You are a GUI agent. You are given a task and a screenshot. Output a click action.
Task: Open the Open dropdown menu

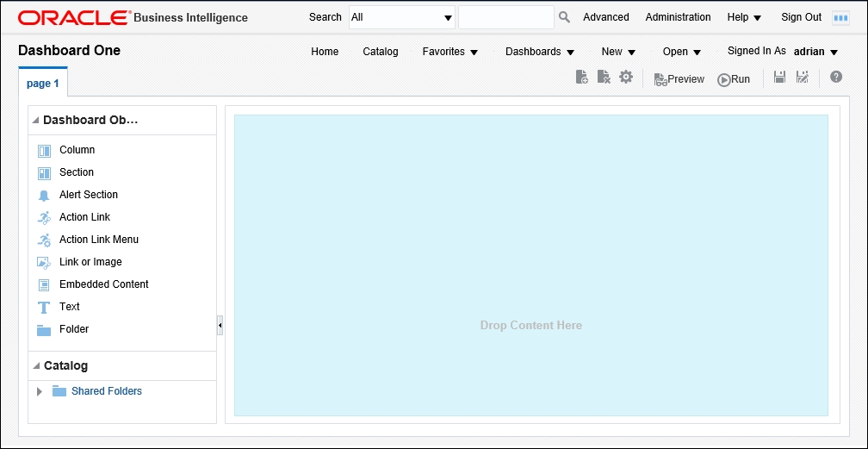coord(682,52)
